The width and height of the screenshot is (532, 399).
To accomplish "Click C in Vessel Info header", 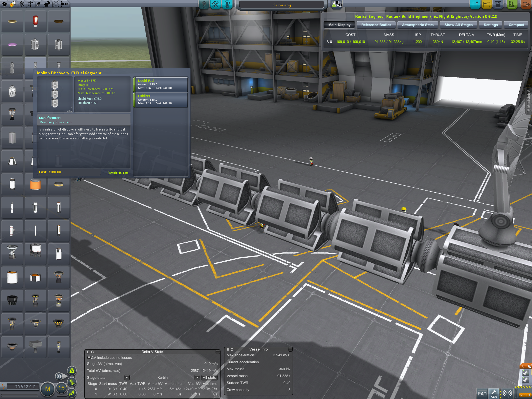I will [232, 349].
